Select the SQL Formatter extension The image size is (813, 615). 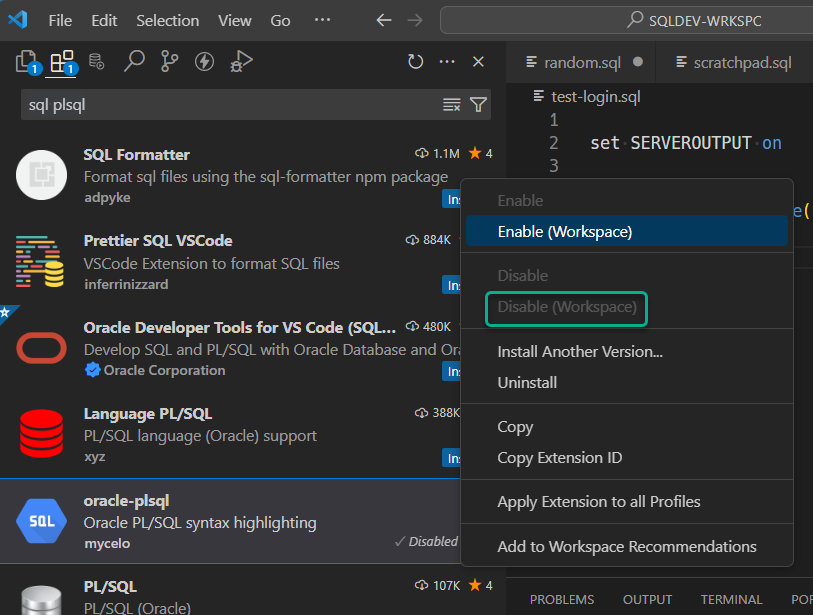(230, 175)
